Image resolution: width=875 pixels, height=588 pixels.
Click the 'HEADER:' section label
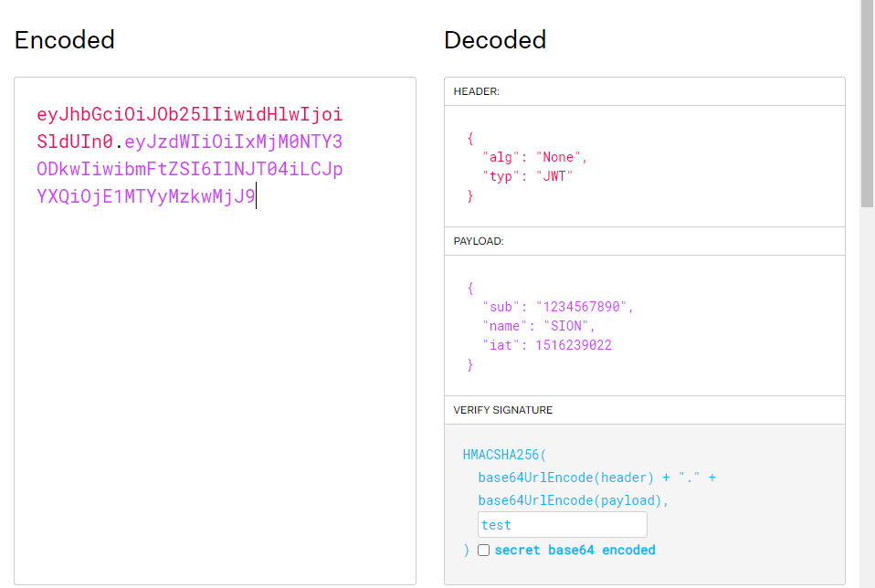pos(477,91)
